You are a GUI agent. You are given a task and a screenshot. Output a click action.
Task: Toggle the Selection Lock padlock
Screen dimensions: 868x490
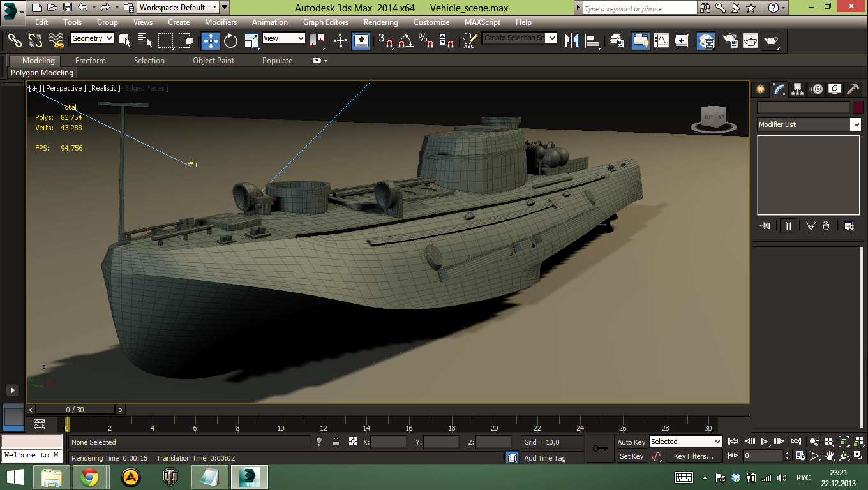click(336, 442)
